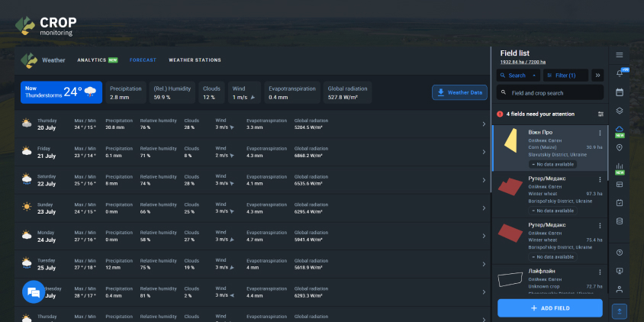Collapse field list with double-arrow button

tap(597, 76)
